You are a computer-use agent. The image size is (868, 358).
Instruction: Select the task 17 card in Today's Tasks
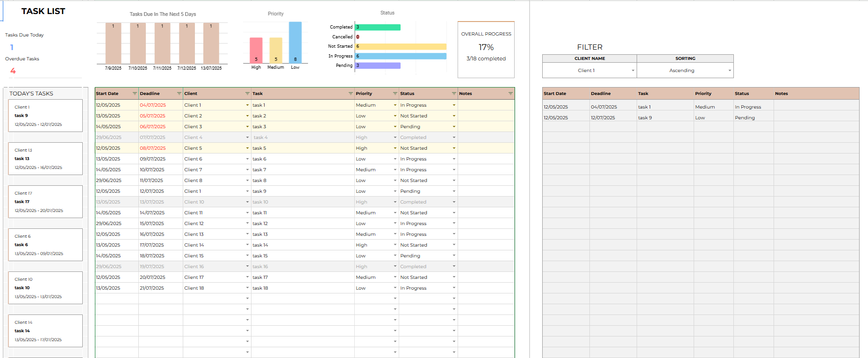tap(45, 202)
